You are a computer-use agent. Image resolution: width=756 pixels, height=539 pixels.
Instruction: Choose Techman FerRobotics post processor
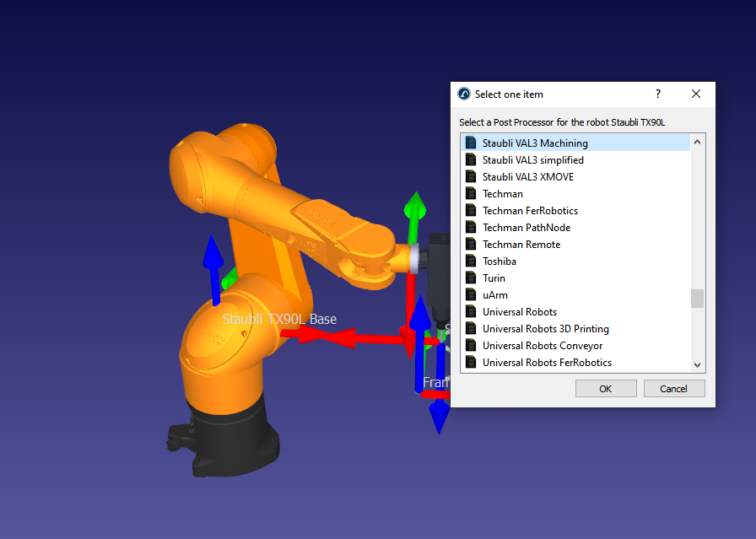point(530,211)
